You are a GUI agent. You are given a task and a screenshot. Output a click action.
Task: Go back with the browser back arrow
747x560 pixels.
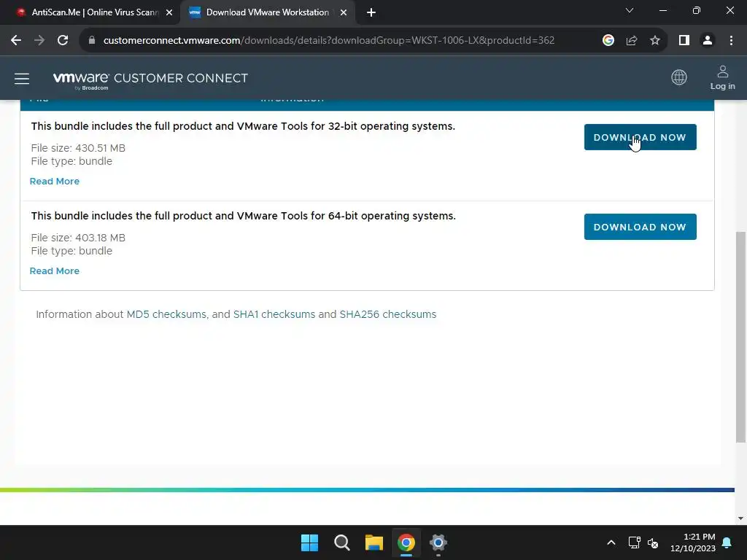click(16, 41)
